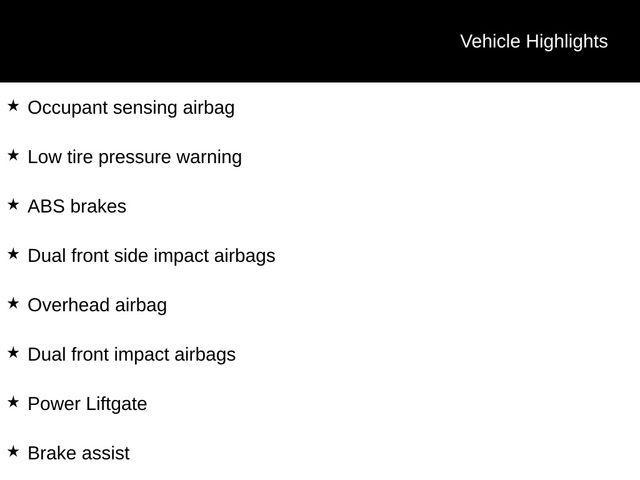This screenshot has width=640, height=480.
Task: Select the star icon next to Power Liftgate
Action: pos(13,402)
